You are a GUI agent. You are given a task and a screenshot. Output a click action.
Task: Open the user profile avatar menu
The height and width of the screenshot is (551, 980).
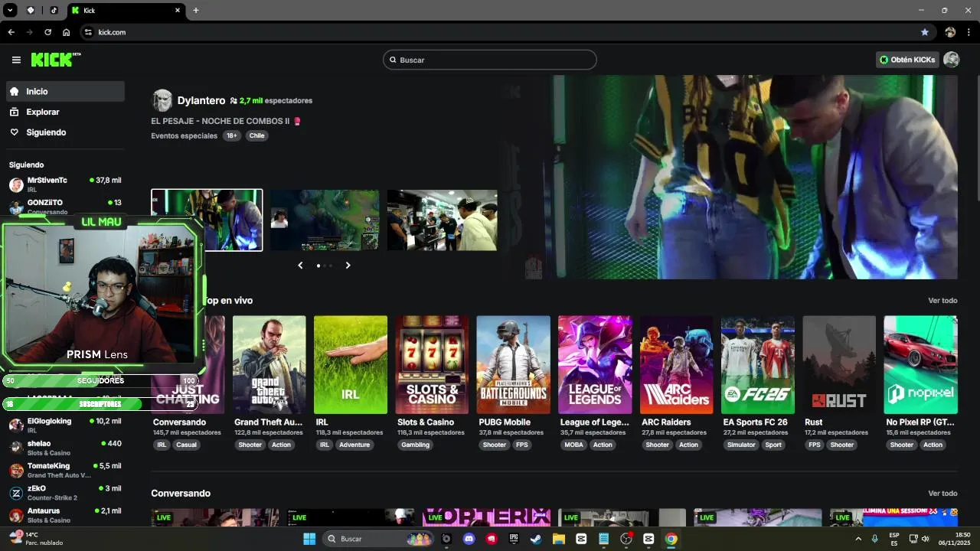click(951, 60)
